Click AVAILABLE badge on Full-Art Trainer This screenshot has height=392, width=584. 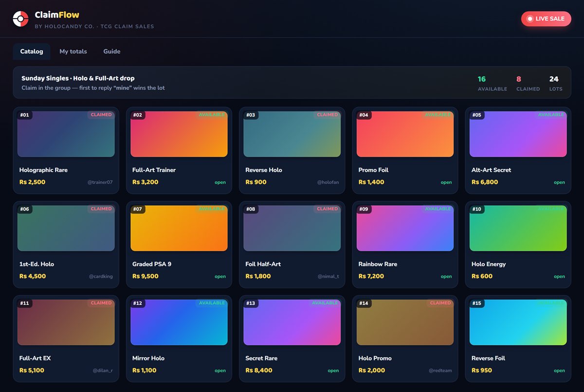pos(212,115)
